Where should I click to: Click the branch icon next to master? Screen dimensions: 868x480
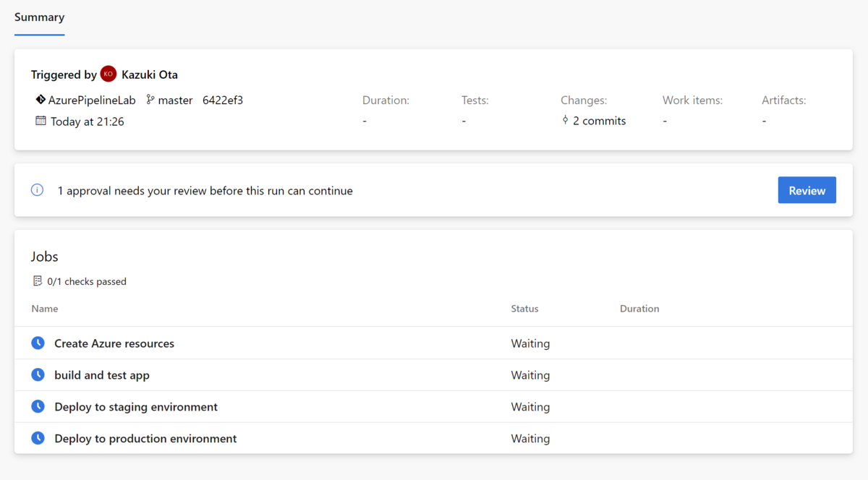[150, 100]
